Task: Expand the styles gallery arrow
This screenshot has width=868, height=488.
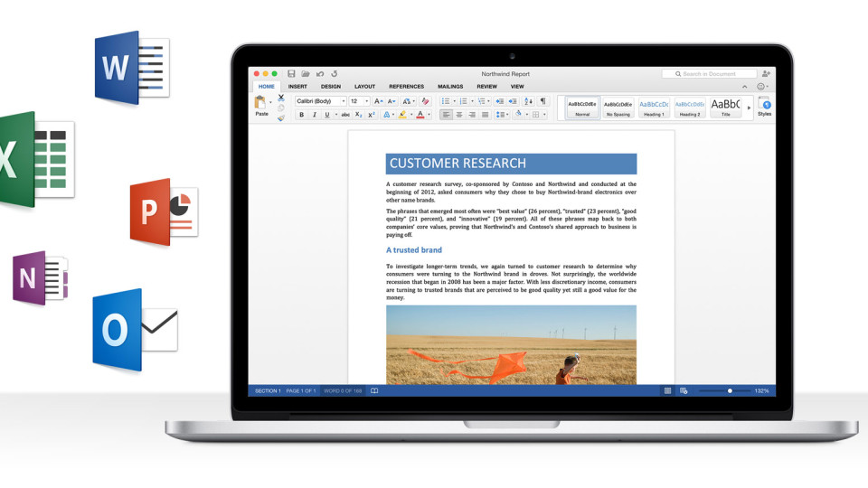Action: point(749,108)
